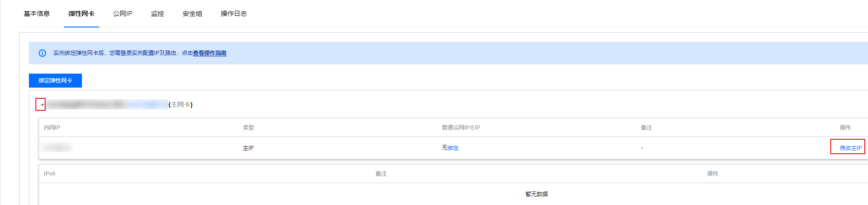Click the 内网IP column header
Viewport: 868px width, 205px height.
pyautogui.click(x=52, y=127)
